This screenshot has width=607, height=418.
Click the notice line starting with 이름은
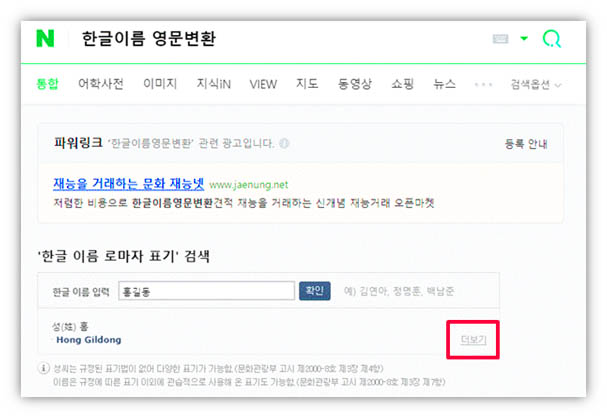pos(249,382)
